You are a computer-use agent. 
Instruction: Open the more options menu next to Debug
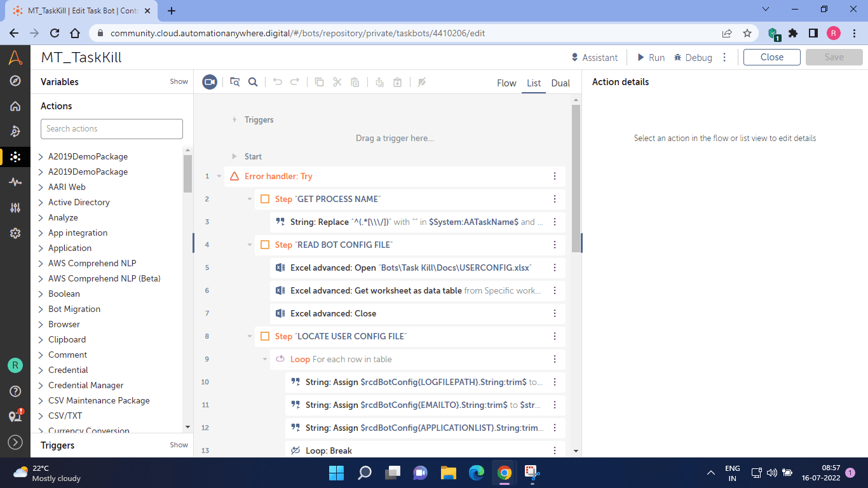[725, 57]
